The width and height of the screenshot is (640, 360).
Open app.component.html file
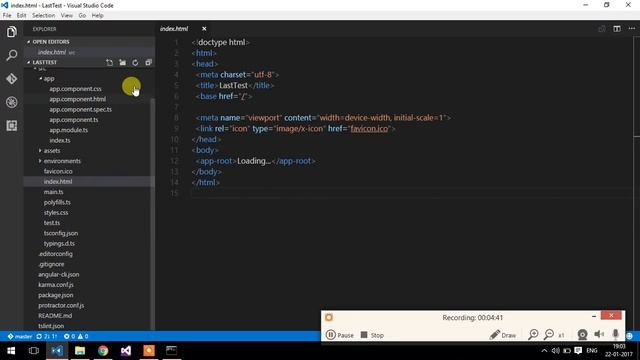(x=78, y=99)
